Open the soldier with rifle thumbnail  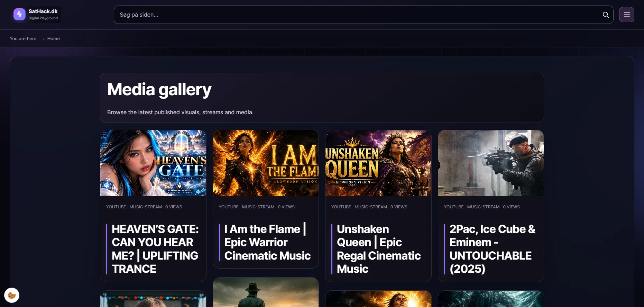491,163
